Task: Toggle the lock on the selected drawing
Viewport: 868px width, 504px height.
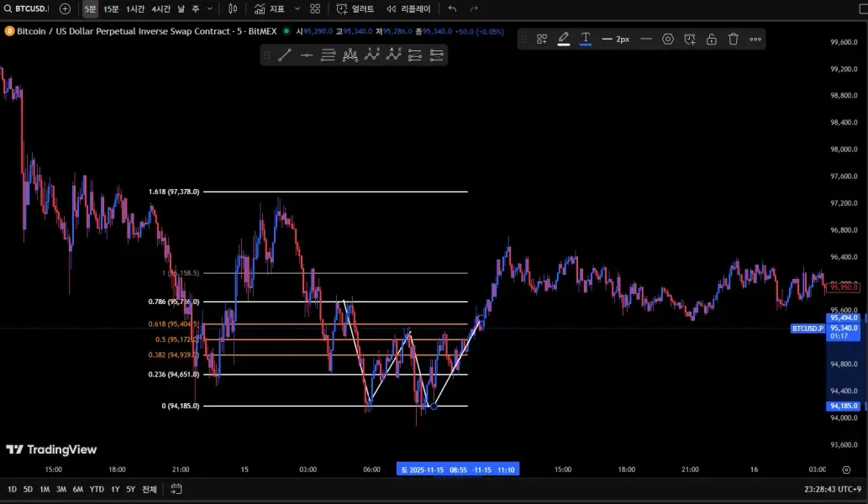Action: click(x=712, y=39)
